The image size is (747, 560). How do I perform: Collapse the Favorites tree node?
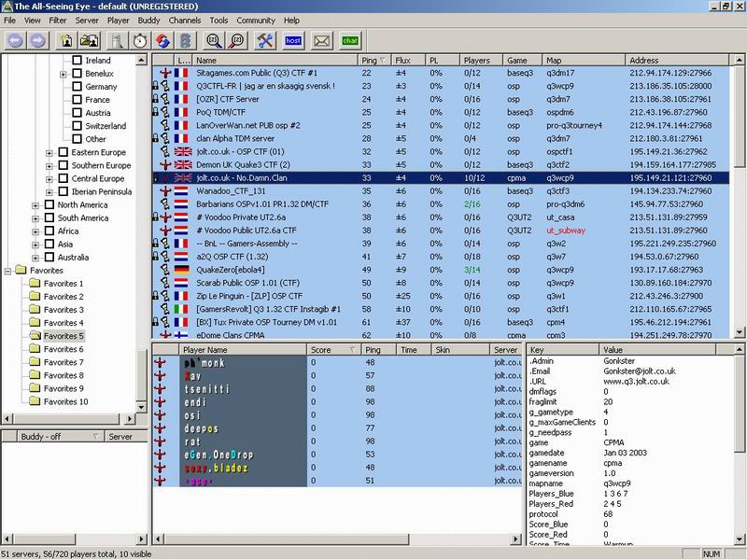click(7, 271)
